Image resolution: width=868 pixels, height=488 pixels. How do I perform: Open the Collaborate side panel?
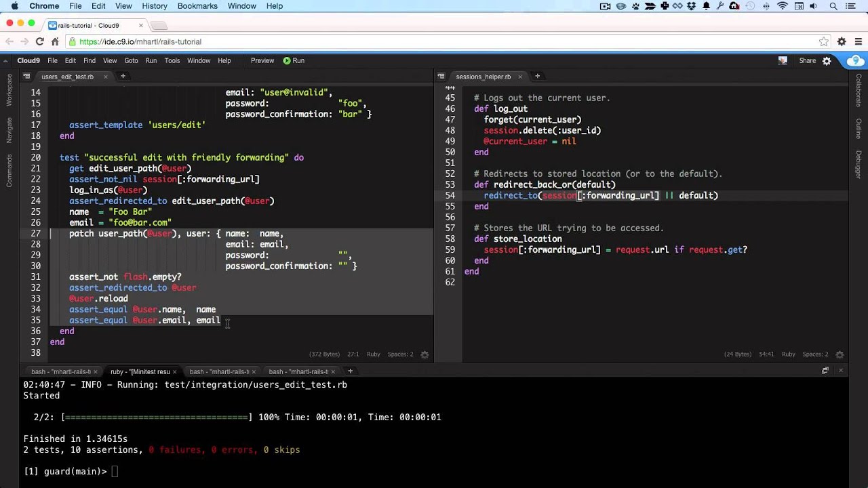859,90
